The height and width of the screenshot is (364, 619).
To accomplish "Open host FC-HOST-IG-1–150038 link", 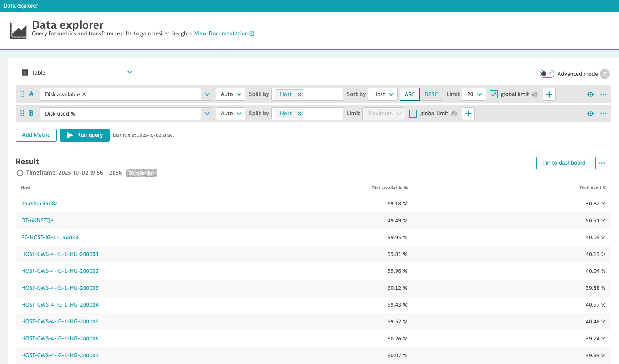I will pyautogui.click(x=50, y=238).
